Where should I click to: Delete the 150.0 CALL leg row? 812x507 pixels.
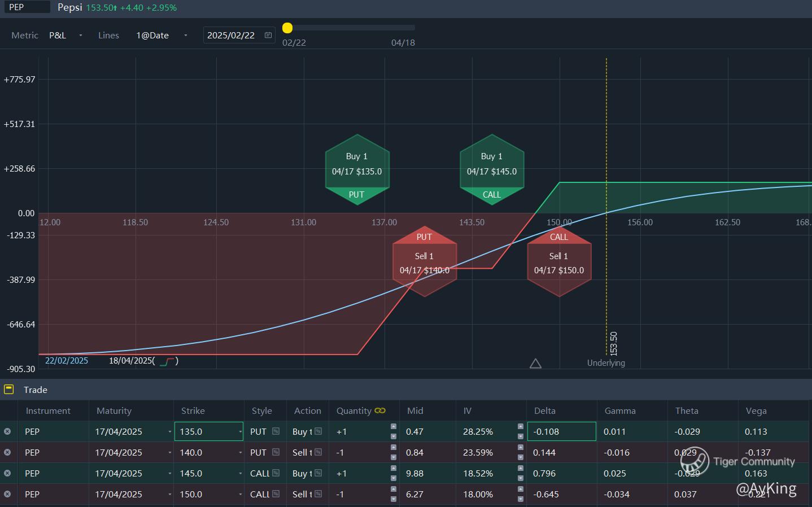[x=7, y=494]
